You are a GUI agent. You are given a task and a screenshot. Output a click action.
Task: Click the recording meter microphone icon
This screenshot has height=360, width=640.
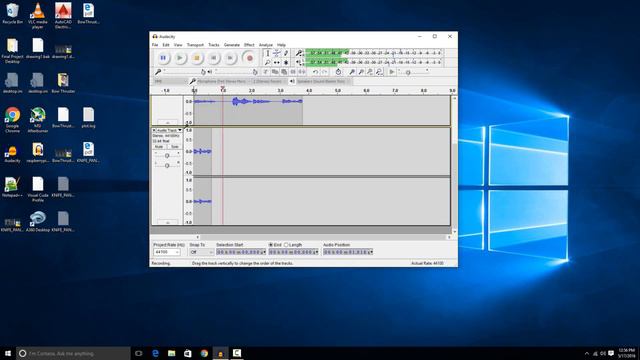click(x=299, y=53)
